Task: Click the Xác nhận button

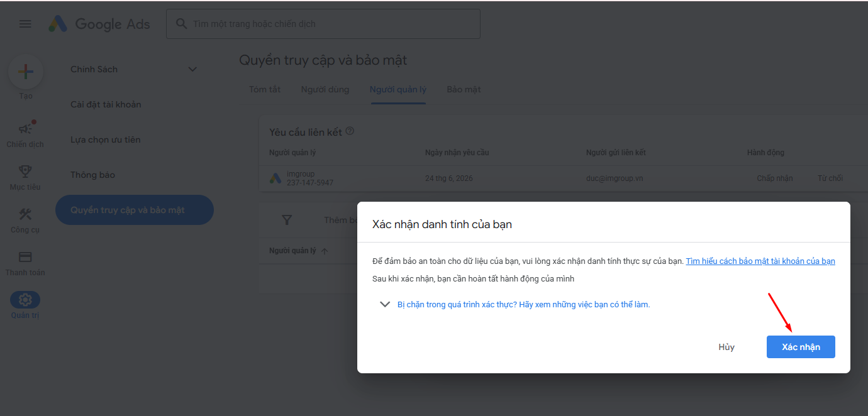Action: coord(801,347)
